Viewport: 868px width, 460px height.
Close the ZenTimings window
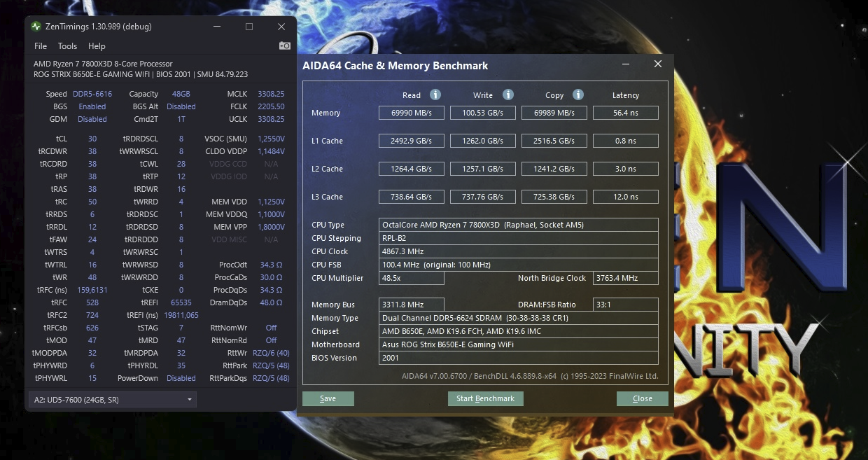(x=281, y=27)
